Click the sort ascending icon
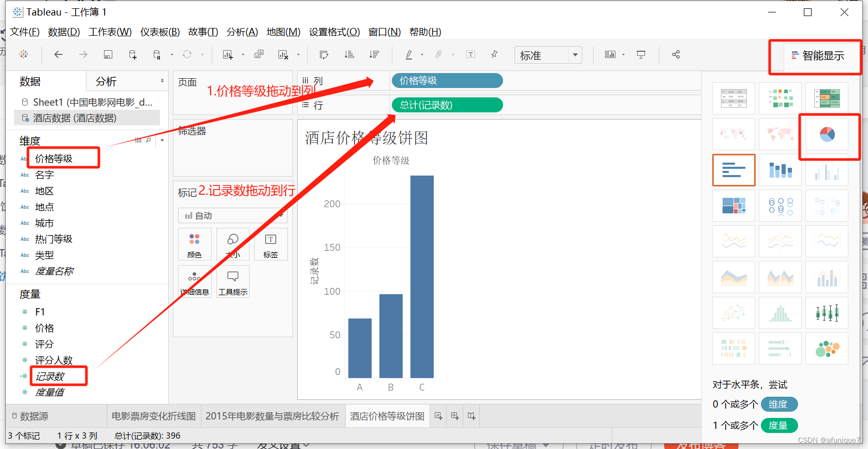 (349, 54)
